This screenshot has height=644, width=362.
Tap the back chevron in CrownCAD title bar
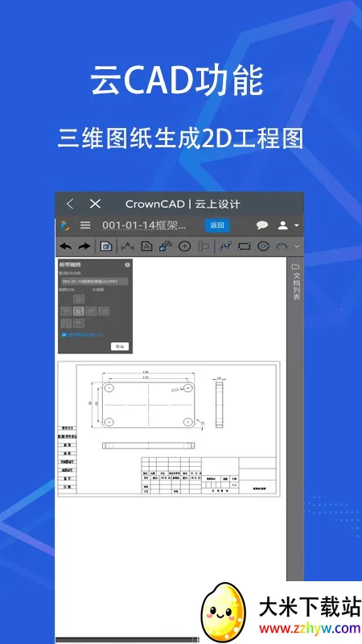coord(70,204)
